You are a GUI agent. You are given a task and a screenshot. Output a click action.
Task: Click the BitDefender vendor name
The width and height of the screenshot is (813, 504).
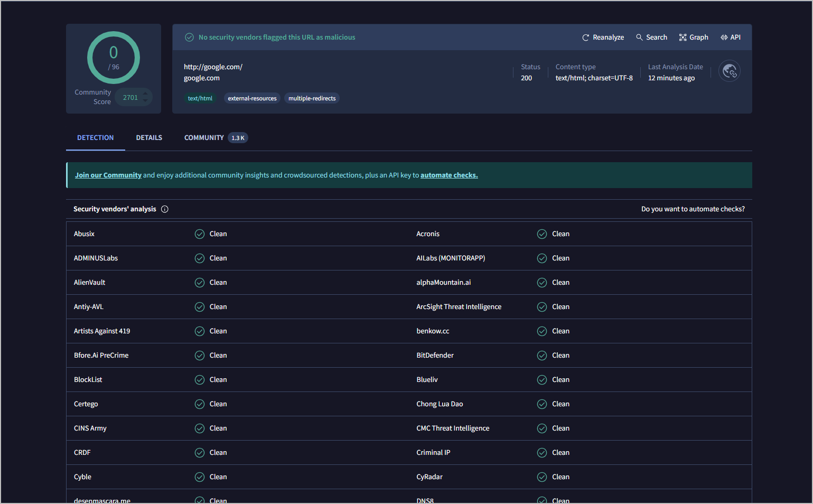[435, 356]
